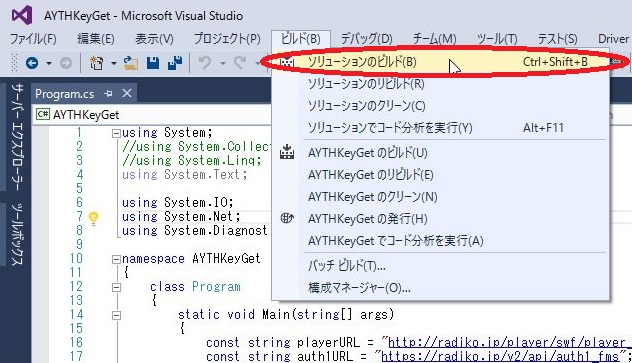Click the lightbulb quick actions icon
Screen dimensions: 632x363
tap(94, 218)
